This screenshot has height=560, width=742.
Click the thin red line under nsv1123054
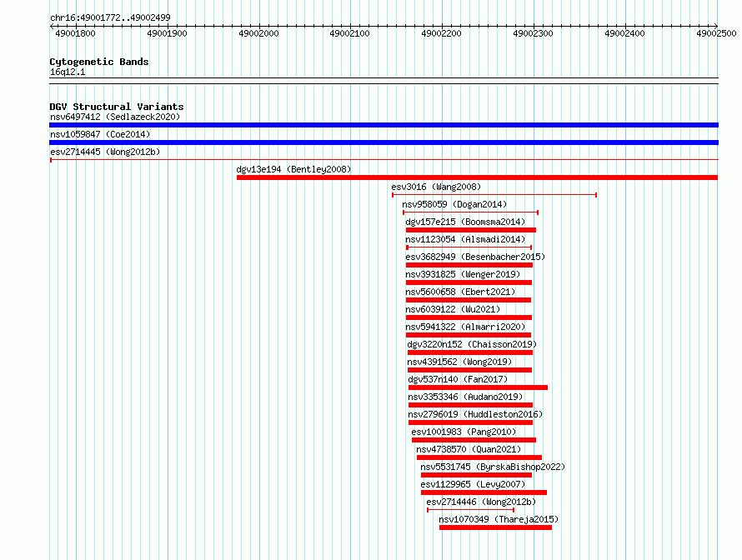point(469,247)
